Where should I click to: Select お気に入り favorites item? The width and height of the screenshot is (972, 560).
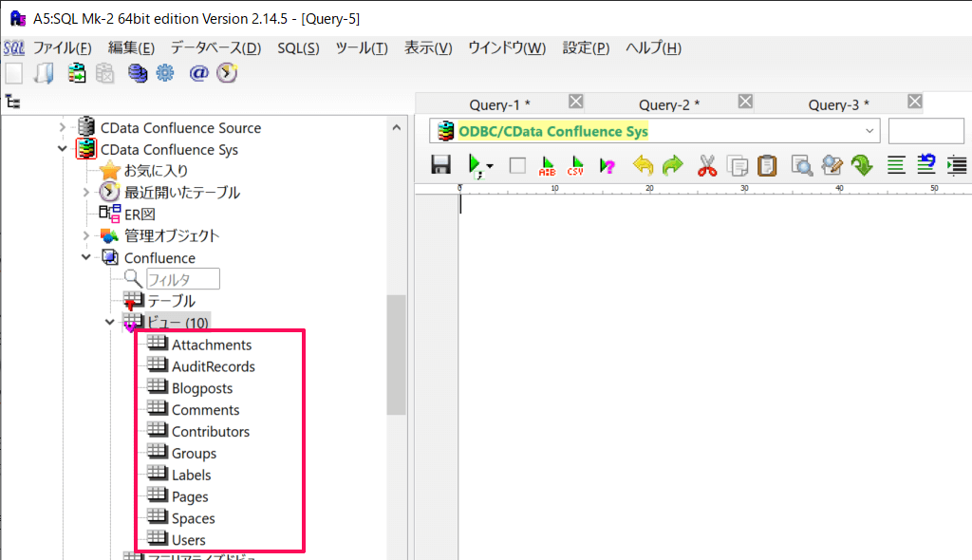coord(156,171)
